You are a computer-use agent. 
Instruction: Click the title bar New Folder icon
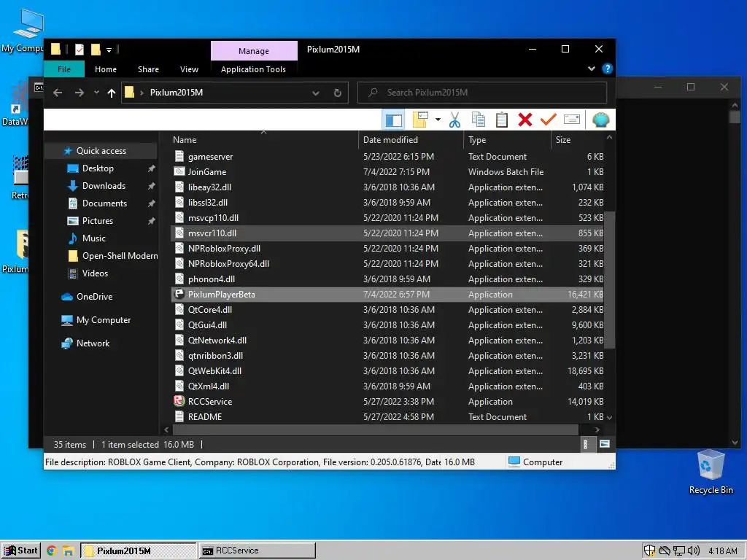pyautogui.click(x=96, y=49)
